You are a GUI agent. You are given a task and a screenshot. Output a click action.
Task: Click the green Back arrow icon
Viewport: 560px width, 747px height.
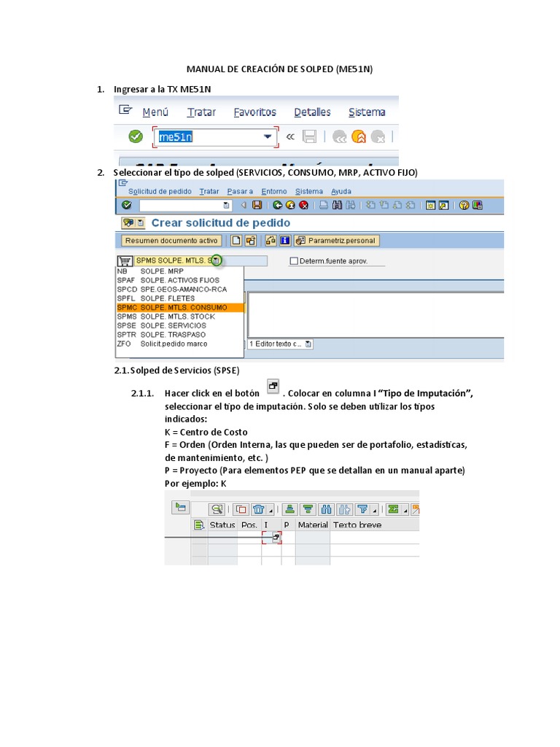coord(278,205)
